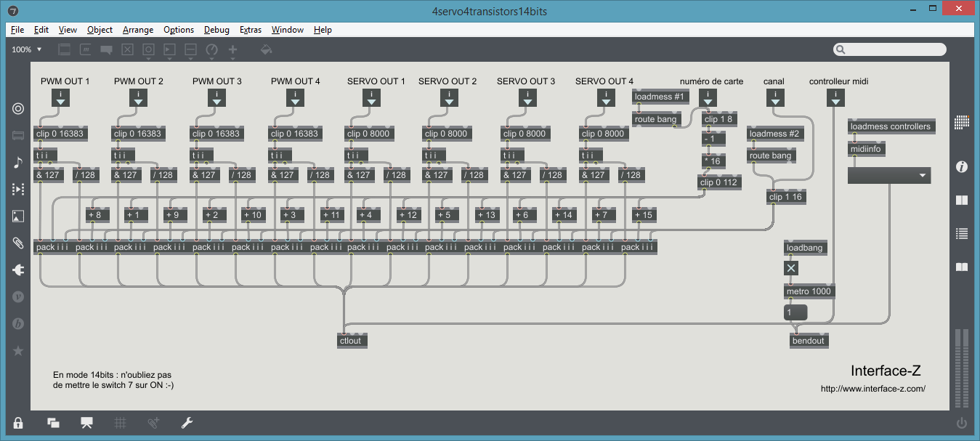980x441 pixels.
Task: Toggle the patcher lock icon
Action: [18, 423]
